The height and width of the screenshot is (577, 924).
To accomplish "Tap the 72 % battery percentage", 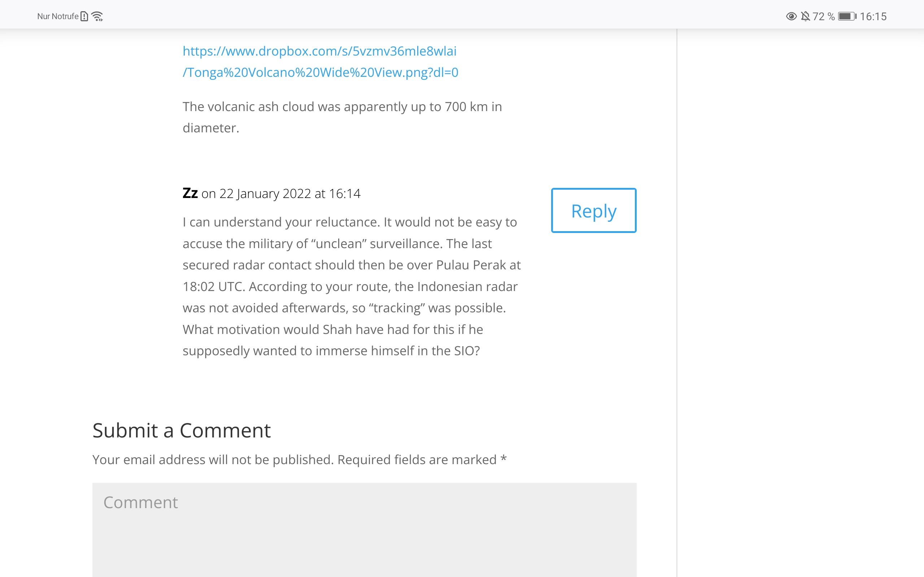I will [824, 17].
